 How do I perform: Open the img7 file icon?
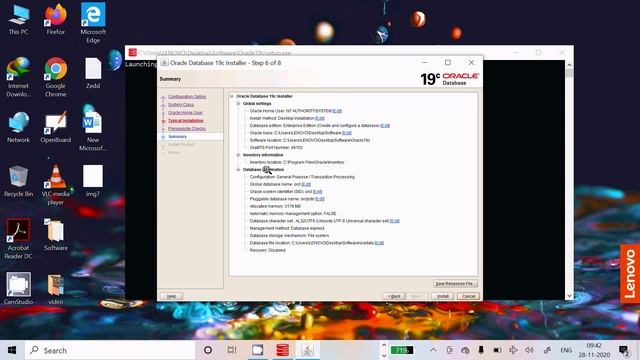[x=93, y=182]
